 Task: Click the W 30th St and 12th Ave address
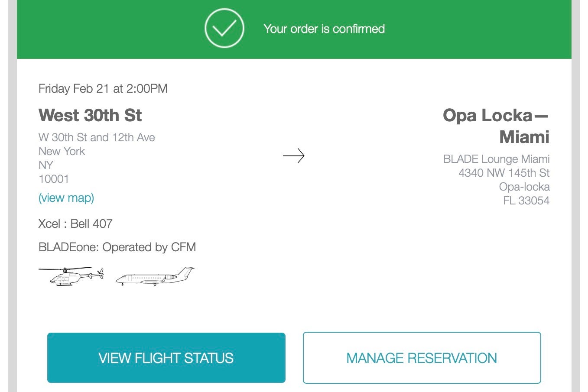point(97,137)
